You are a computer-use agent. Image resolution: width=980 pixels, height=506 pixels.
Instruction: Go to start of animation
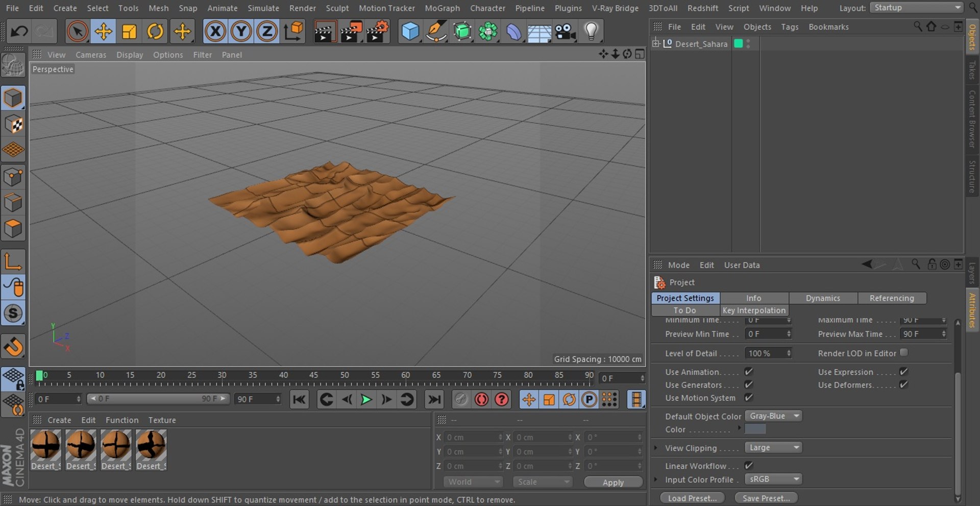pos(299,399)
